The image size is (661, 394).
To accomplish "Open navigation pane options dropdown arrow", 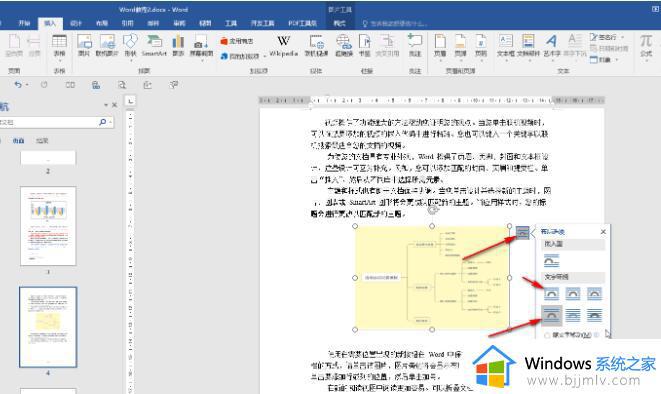I will coord(105,105).
